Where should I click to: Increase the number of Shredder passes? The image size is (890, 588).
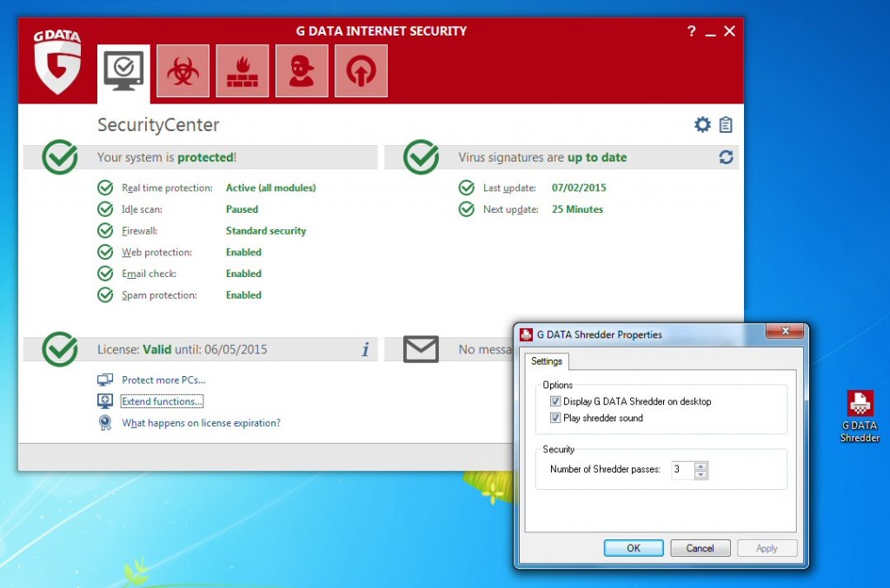coord(701,466)
